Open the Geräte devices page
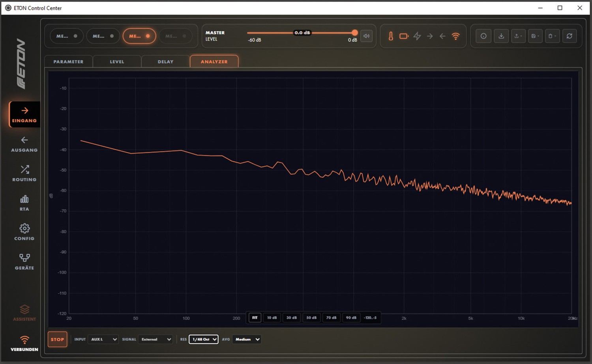The height and width of the screenshot is (364, 592). 24,261
